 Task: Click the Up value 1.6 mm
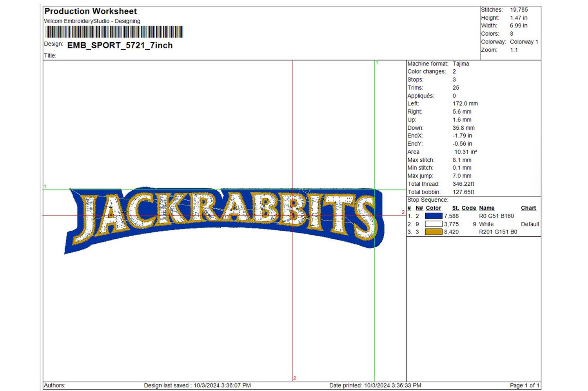coord(462,120)
